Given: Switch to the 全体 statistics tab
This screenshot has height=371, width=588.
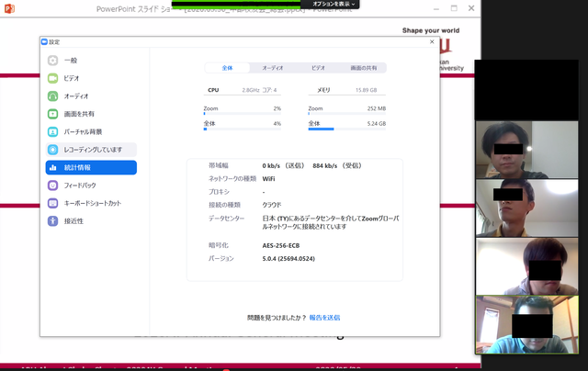Looking at the screenshot, I should (x=227, y=68).
